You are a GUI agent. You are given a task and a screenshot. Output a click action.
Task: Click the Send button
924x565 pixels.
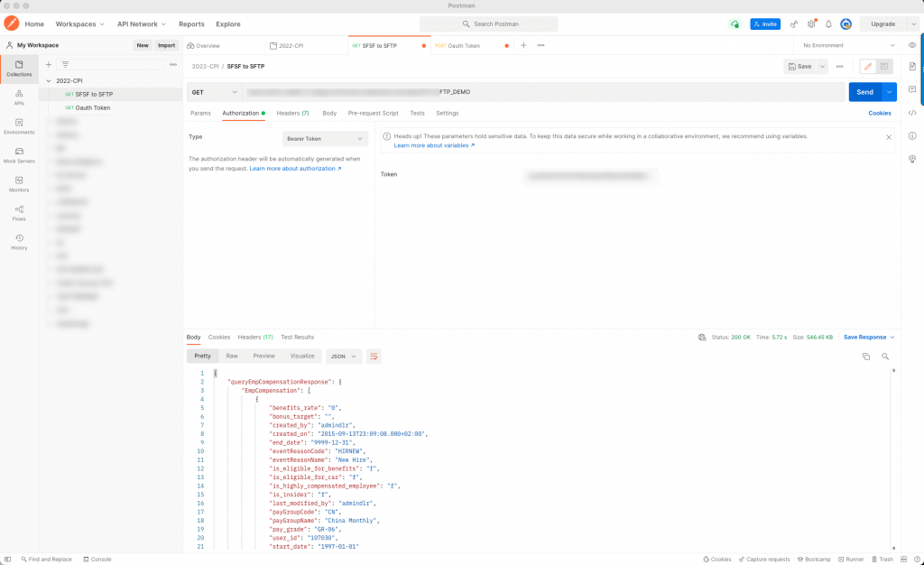tap(865, 92)
